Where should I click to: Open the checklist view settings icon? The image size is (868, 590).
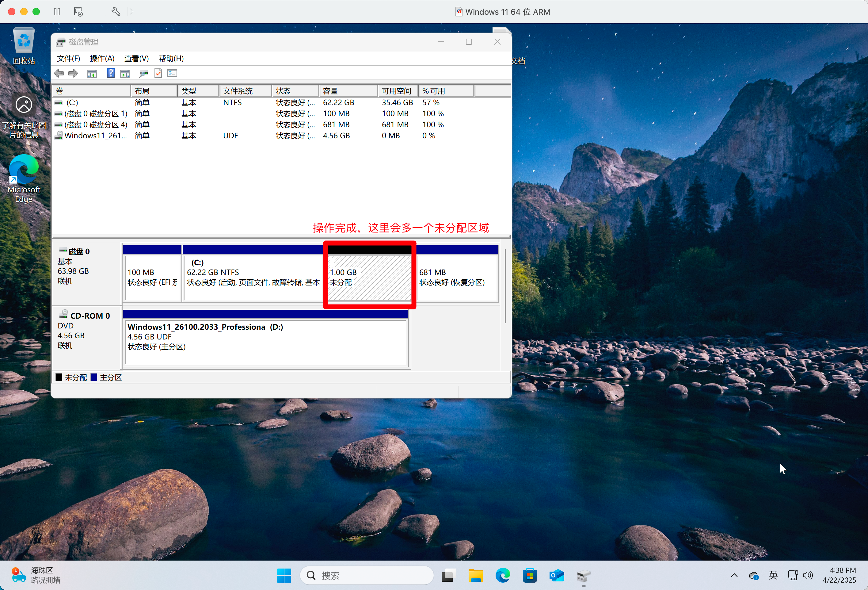pos(172,73)
